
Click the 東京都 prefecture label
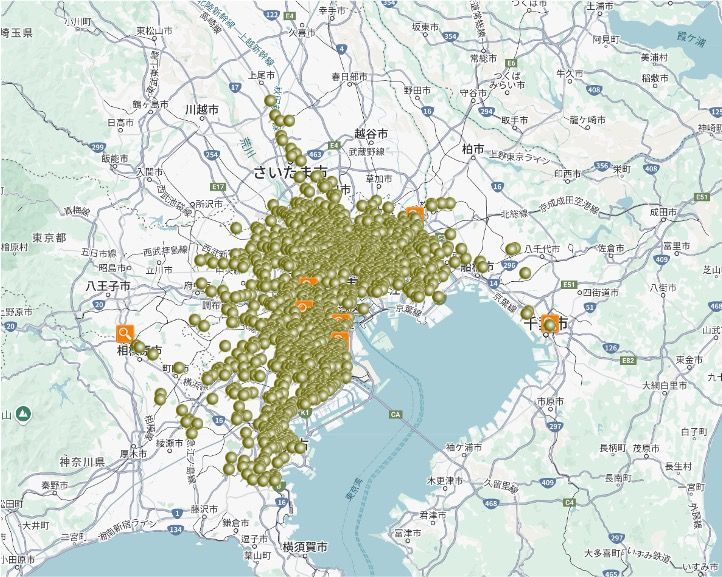49,238
